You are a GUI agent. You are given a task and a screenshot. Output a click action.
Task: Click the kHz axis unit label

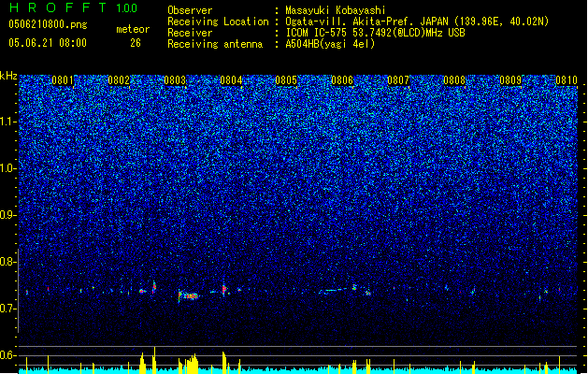click(8, 76)
